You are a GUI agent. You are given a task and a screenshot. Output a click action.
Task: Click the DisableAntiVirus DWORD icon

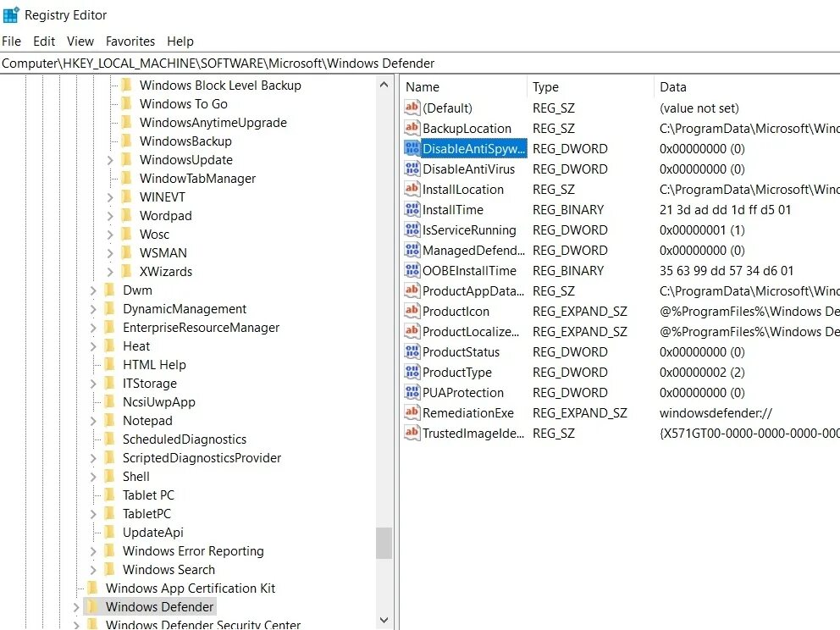click(x=412, y=169)
